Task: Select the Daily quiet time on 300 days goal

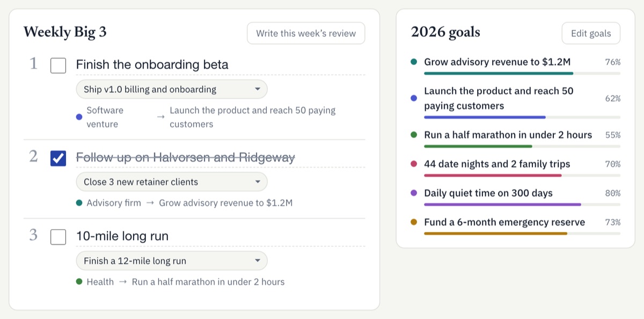Action: tap(488, 193)
